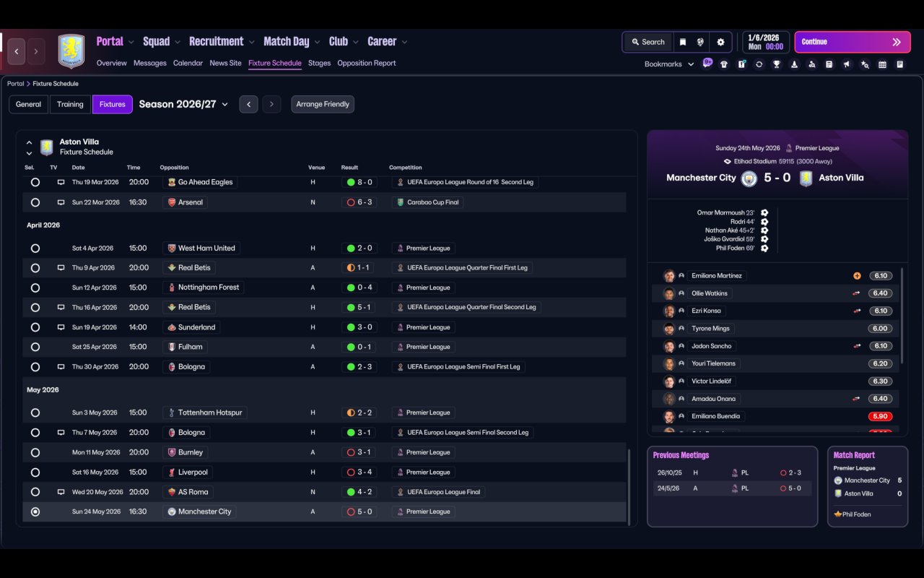Select the radio button for the Liverpool fixture
The width and height of the screenshot is (924, 578).
coord(35,473)
